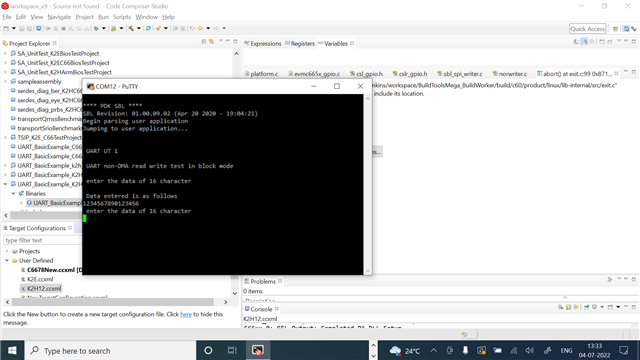Click the PuTTY window title bar icon
Screen dimensions: 640x360
pos(90,87)
